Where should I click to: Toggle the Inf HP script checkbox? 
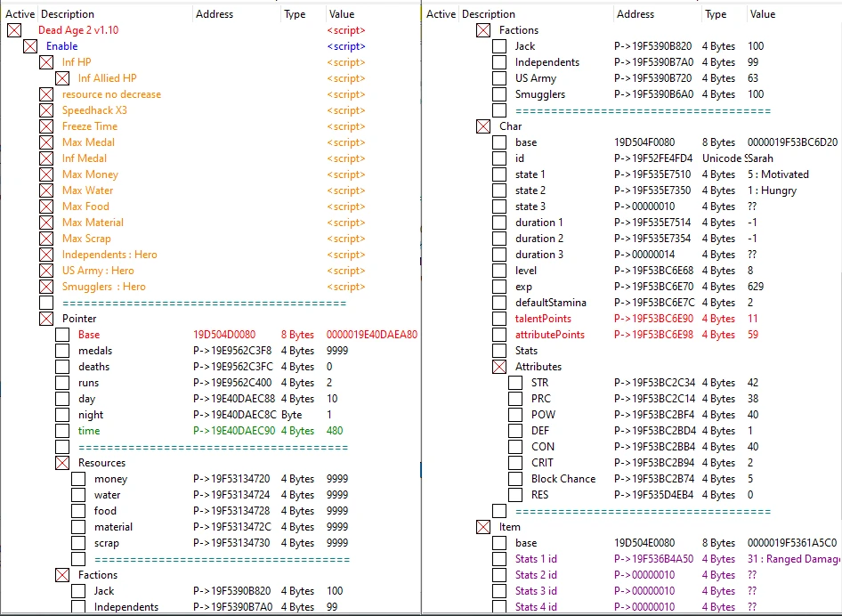(46, 62)
